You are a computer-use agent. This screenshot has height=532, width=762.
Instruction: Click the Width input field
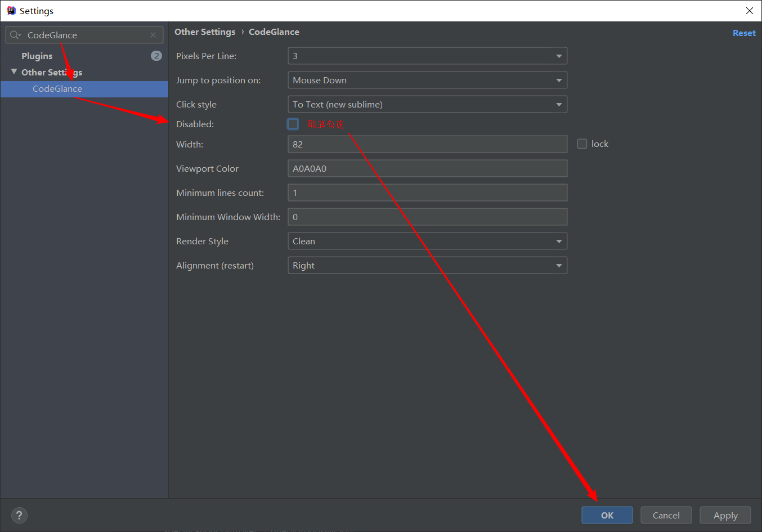pos(427,144)
